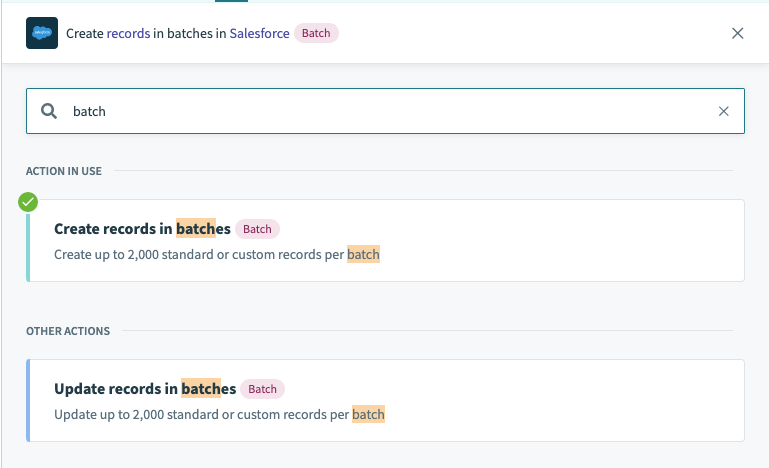Click the Batch tag beside Update records in batches
Screen dimensions: 769x468
tap(262, 389)
